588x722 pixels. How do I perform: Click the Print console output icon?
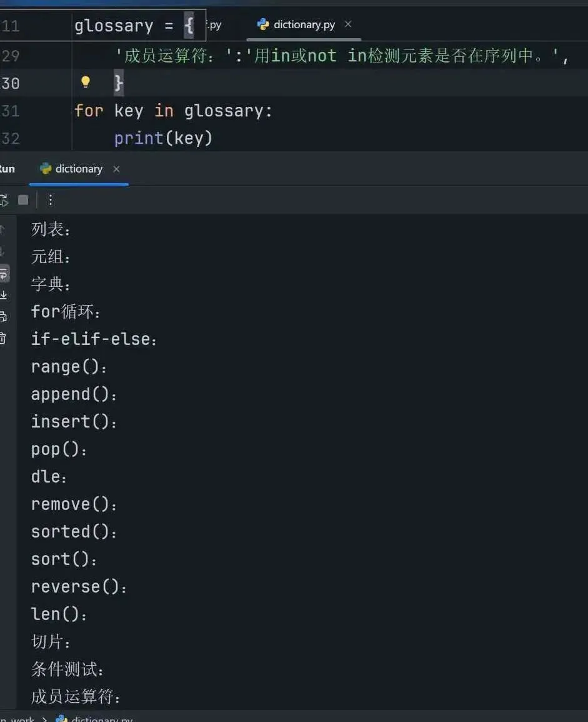(x=3, y=316)
